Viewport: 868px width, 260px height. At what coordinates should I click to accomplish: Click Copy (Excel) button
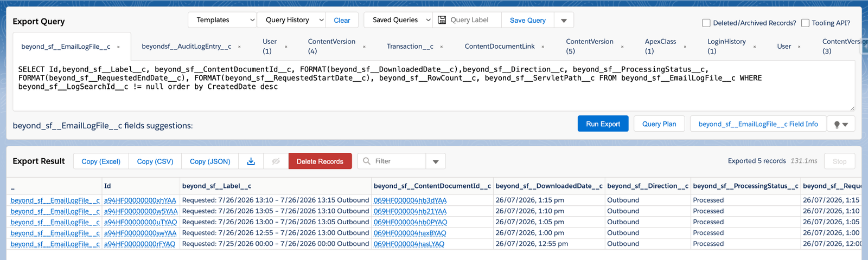pyautogui.click(x=101, y=161)
